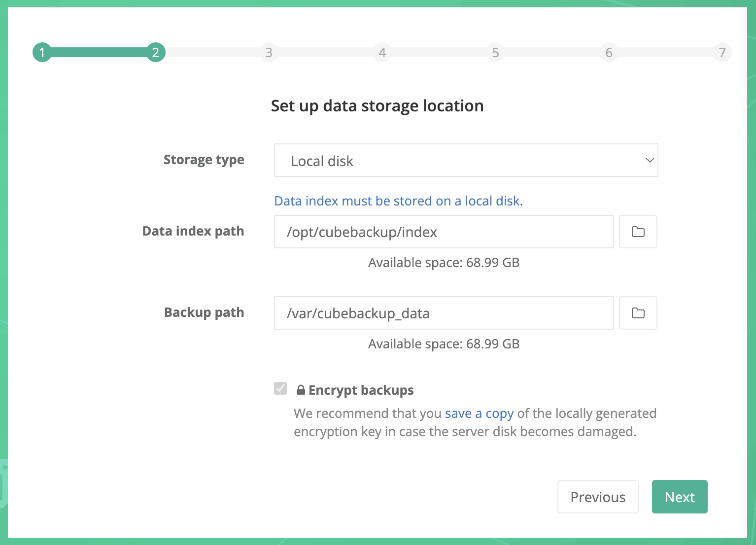The height and width of the screenshot is (545, 756).
Task: Open the folder browser for Data index path
Action: 638,232
